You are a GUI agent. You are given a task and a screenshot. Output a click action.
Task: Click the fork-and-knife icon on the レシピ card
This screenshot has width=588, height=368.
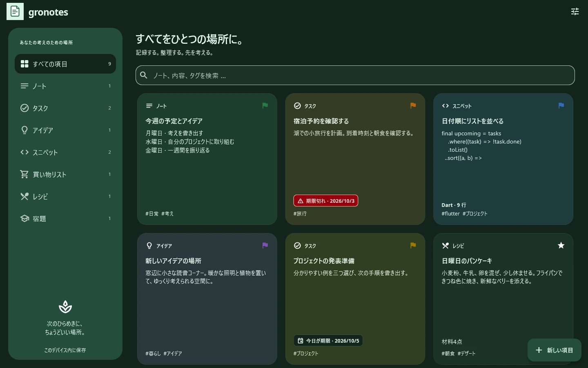coord(445,246)
